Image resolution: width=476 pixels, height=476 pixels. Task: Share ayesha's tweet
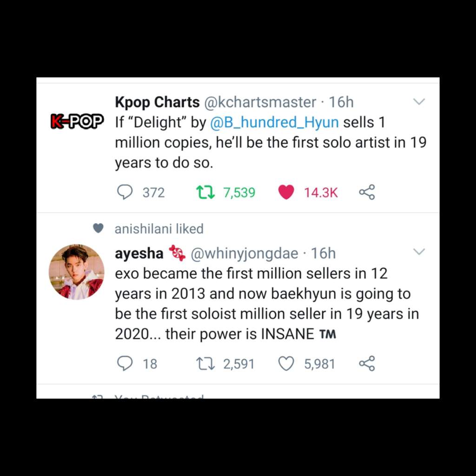367,363
